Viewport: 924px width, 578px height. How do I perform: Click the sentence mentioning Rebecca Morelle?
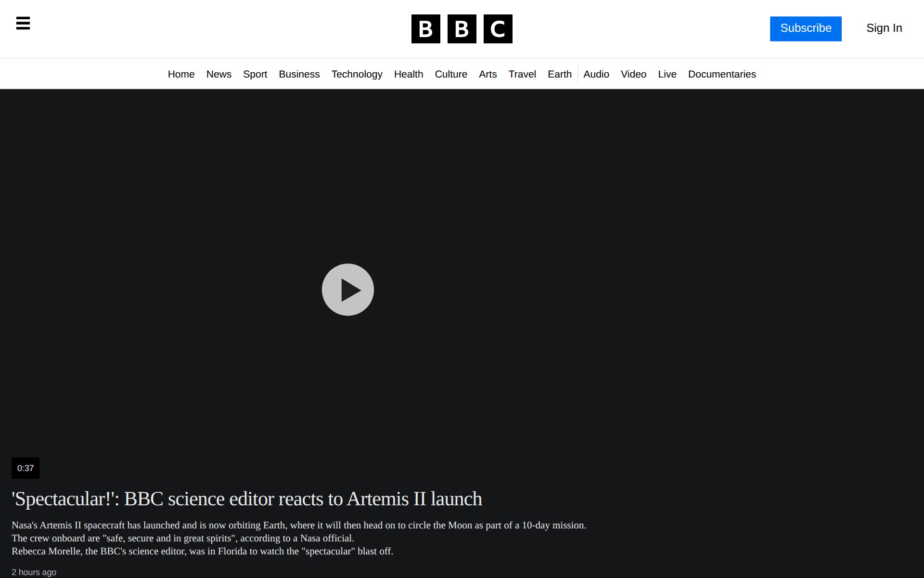(202, 552)
